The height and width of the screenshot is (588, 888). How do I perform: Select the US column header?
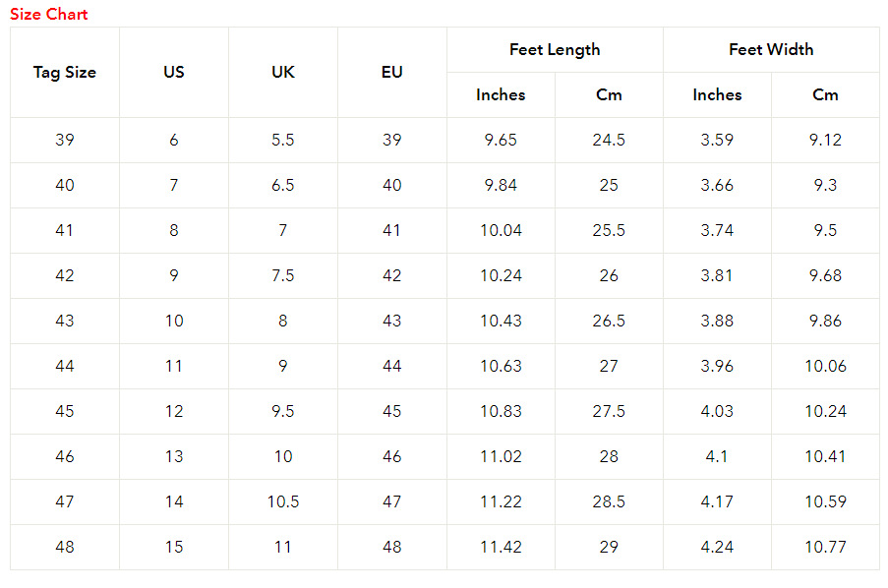point(174,72)
